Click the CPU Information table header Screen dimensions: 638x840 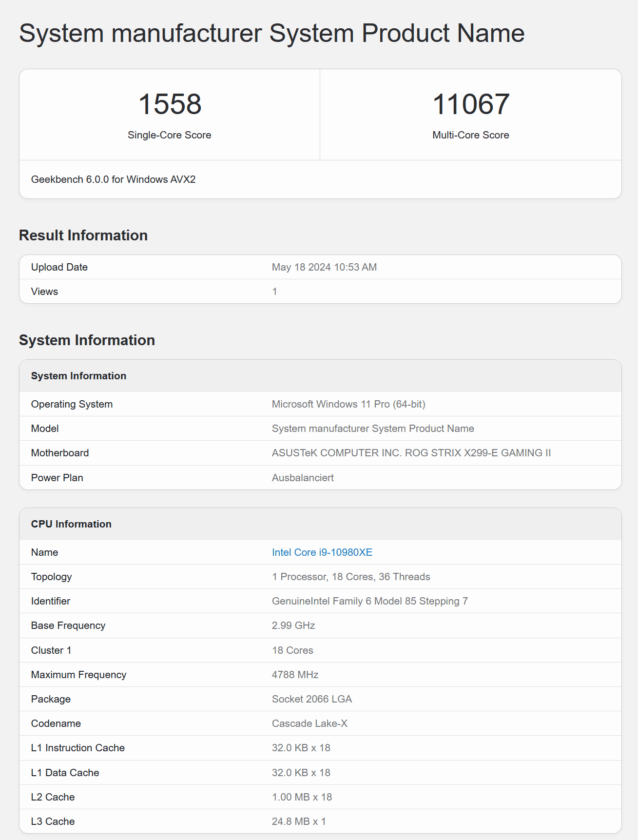[x=71, y=524]
